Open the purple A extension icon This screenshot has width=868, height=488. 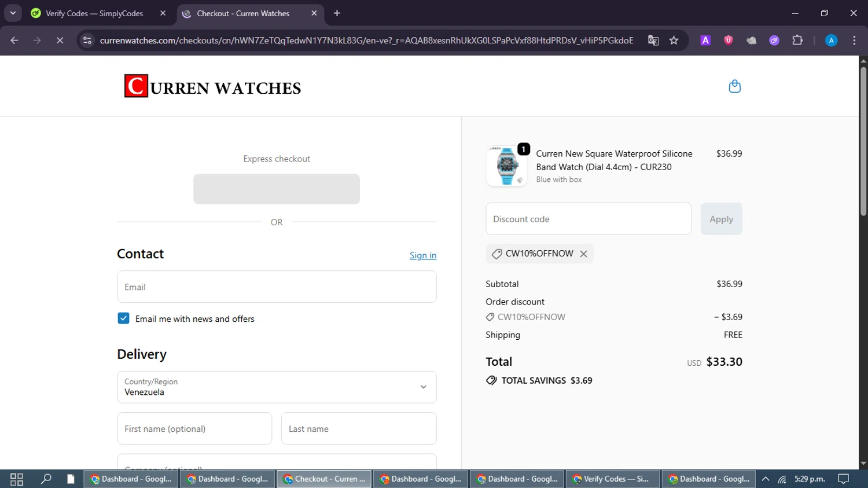(705, 41)
